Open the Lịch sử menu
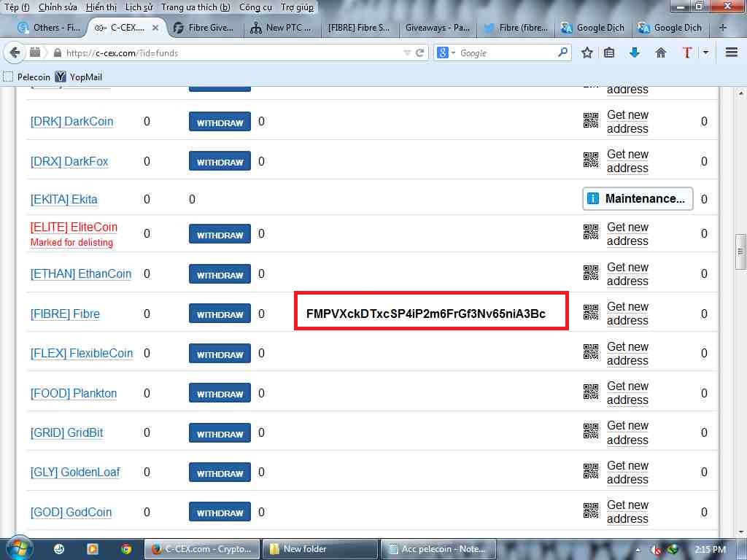The image size is (747, 560). [x=139, y=7]
